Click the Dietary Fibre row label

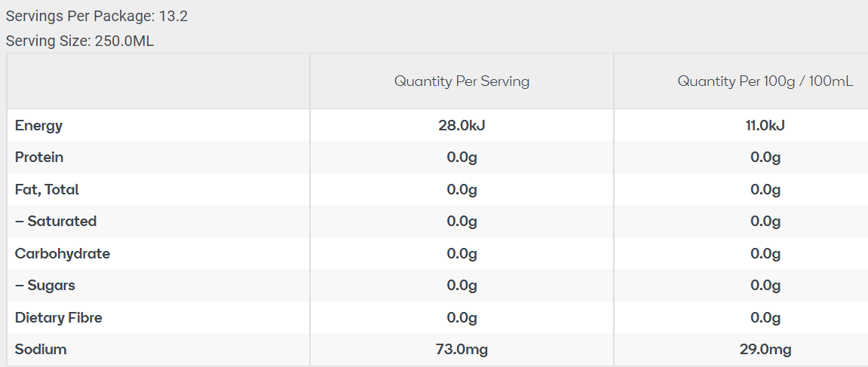(58, 318)
